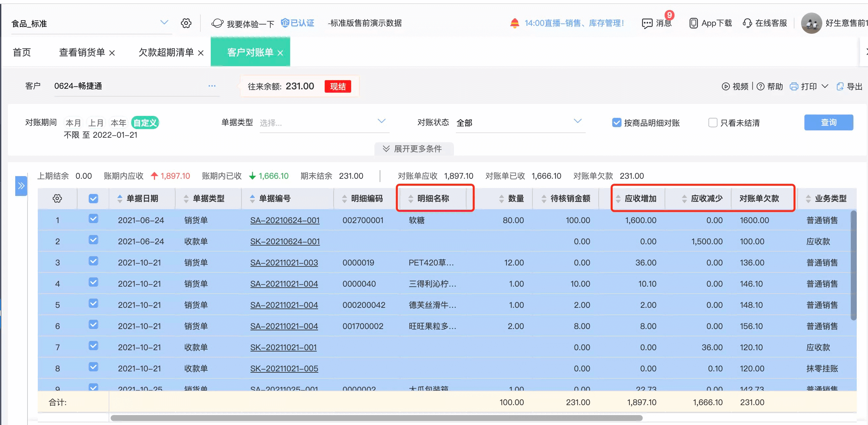Image resolution: width=868 pixels, height=425 pixels.
Task: Click the horizontal table scrollbar
Action: [376, 418]
